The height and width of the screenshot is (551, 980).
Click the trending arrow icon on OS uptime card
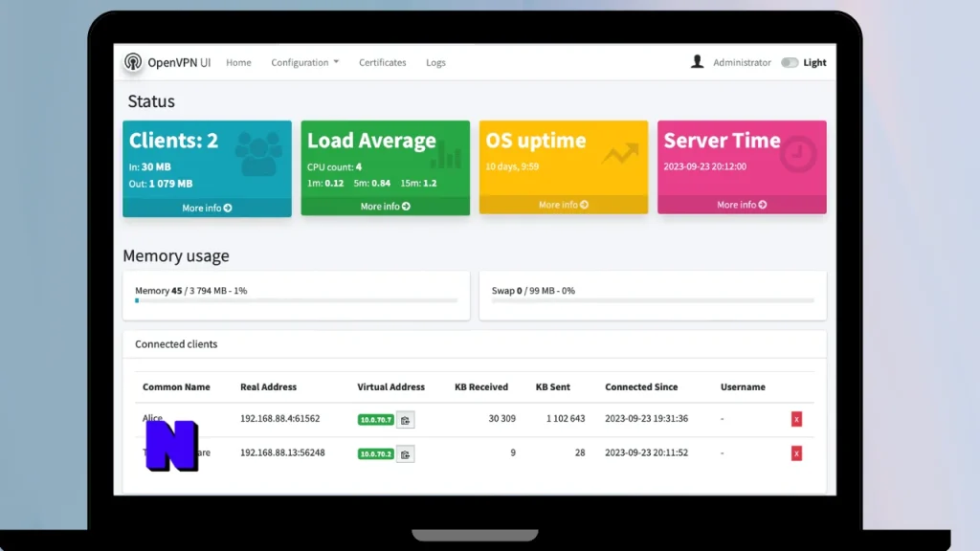click(x=620, y=154)
